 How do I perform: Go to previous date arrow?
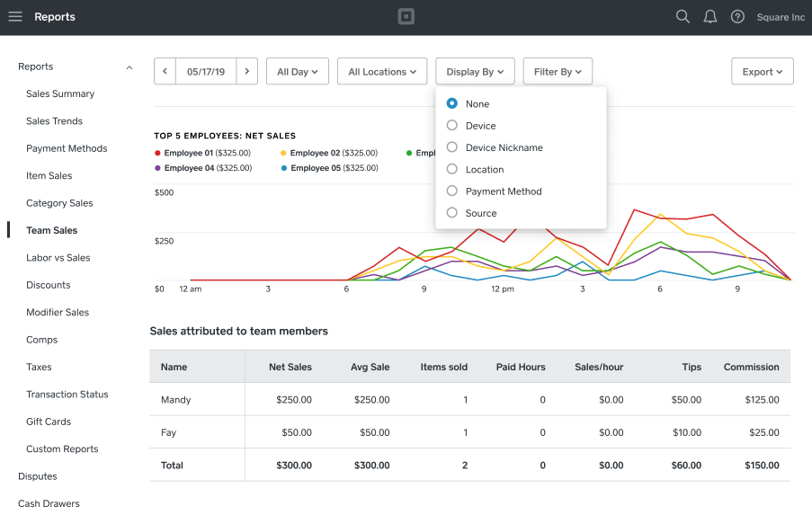coord(165,71)
